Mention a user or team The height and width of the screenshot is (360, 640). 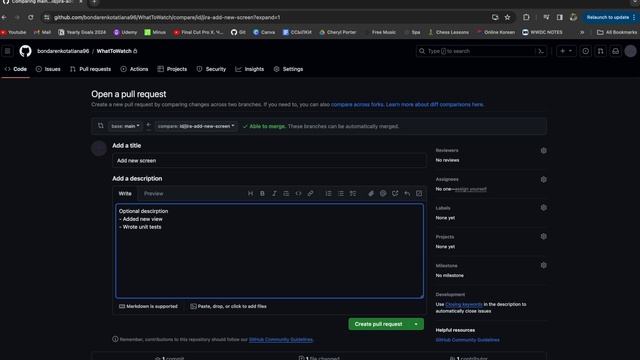pos(383,193)
